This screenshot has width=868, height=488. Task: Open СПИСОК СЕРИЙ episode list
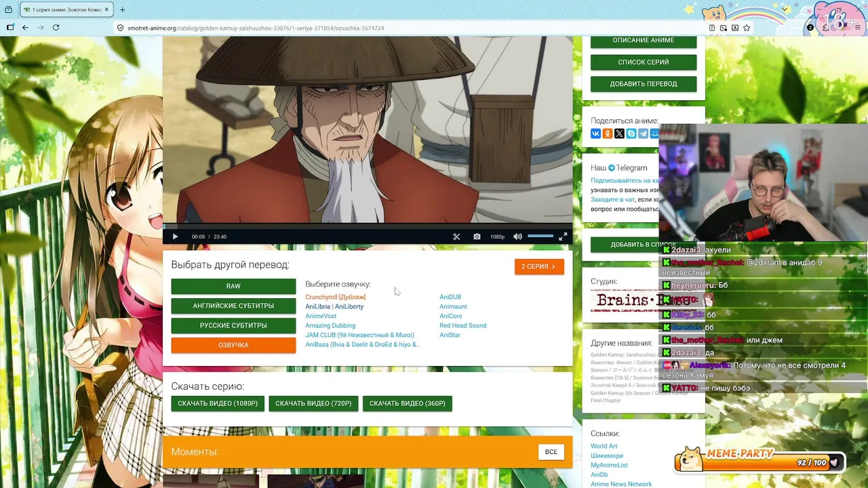coord(644,62)
